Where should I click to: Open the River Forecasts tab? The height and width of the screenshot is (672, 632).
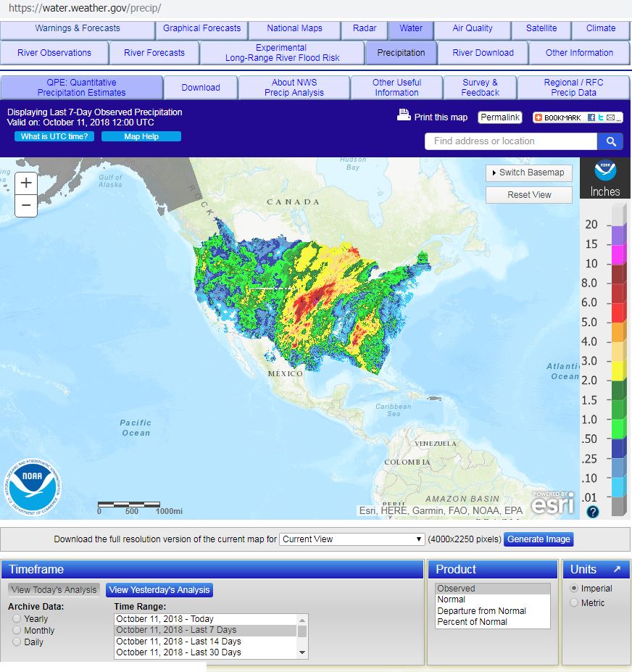click(154, 53)
